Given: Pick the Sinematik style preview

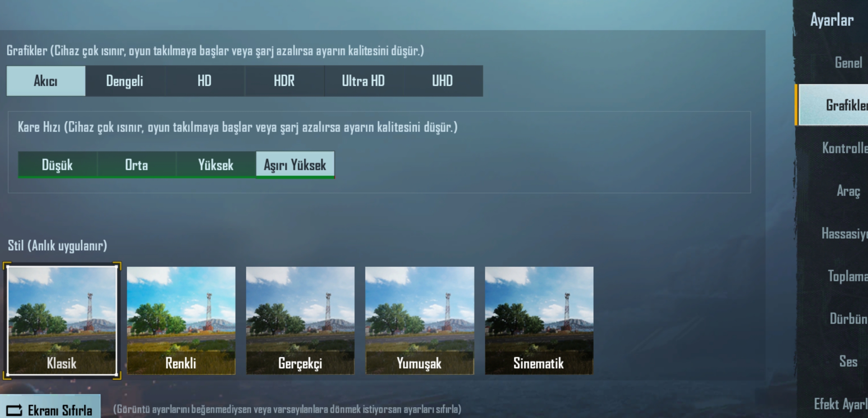Looking at the screenshot, I should [x=539, y=321].
